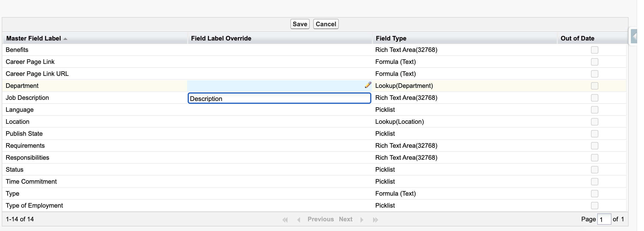This screenshot has width=644, height=231.
Task: Check Out of Date for Benefits
Action: (594, 50)
